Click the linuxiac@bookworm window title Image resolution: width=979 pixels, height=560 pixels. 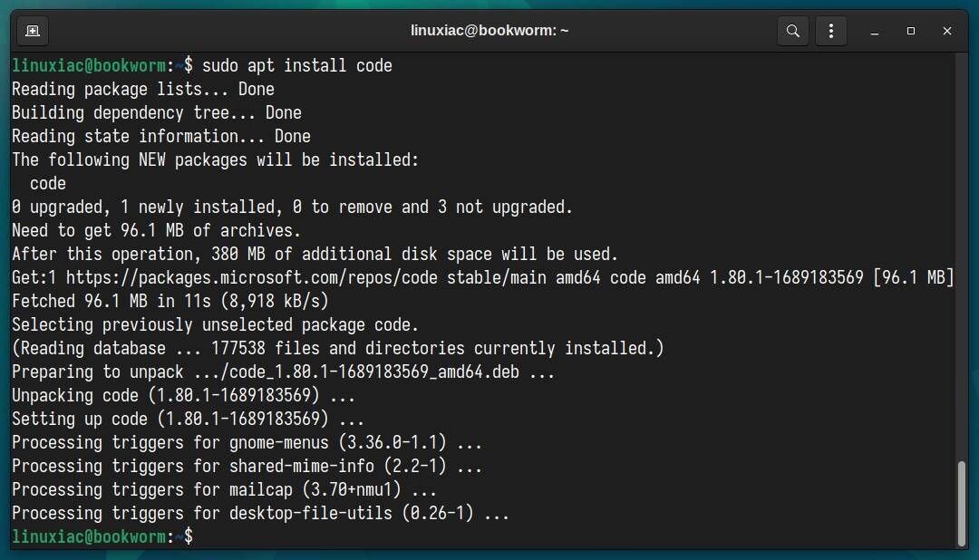coord(489,30)
